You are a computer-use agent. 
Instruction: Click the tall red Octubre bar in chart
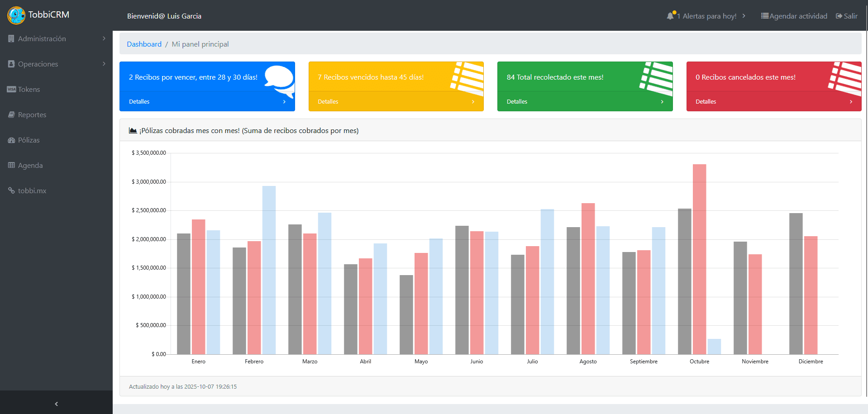[x=699, y=259]
